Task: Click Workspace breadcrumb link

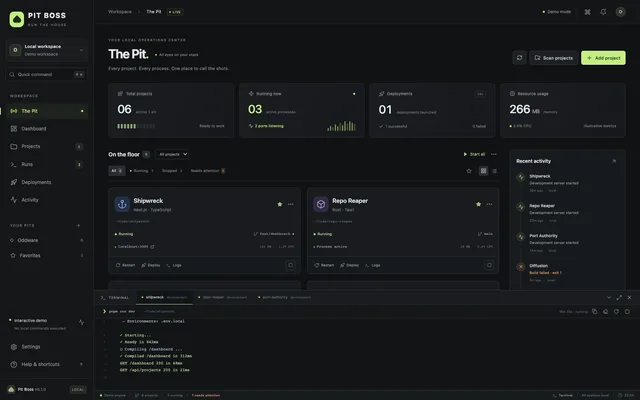Action: click(x=120, y=12)
